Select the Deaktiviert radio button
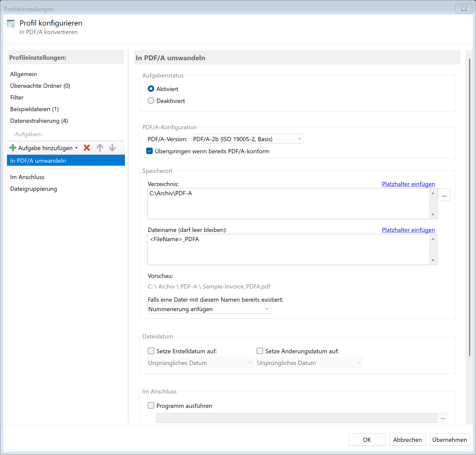This screenshot has width=476, height=455. [x=151, y=101]
